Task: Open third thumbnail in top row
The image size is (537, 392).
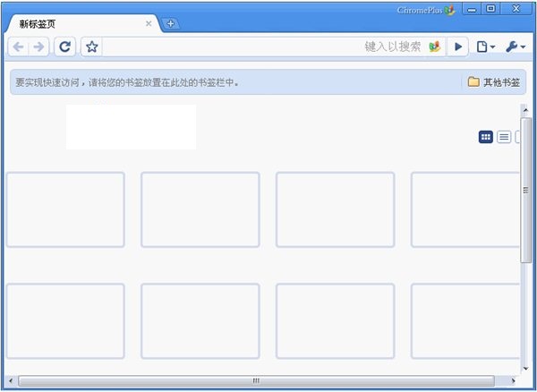Action: coord(336,209)
